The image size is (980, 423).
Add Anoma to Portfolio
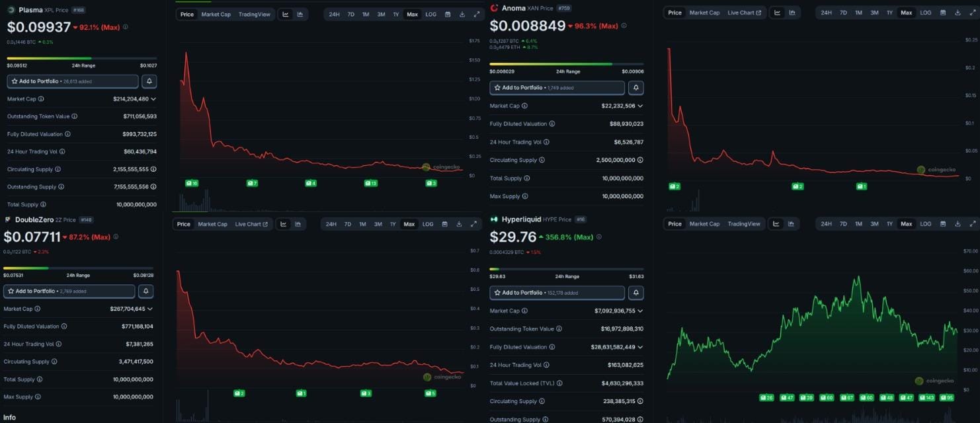tap(557, 88)
